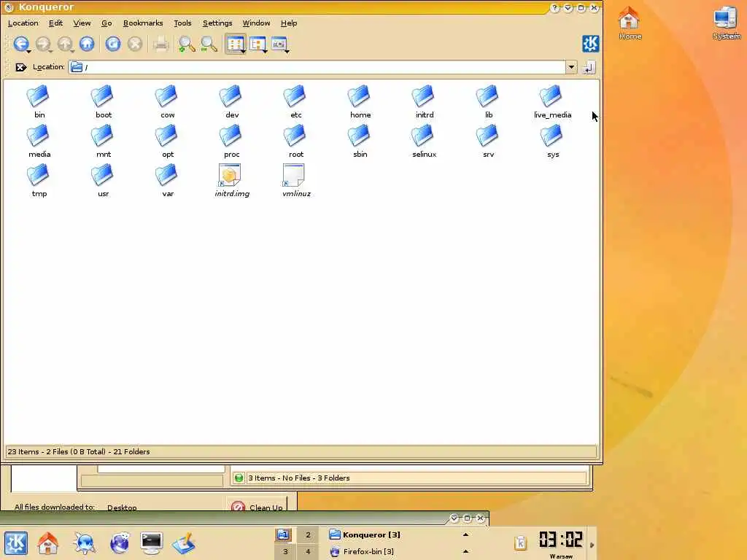
Task: Select the proc folder
Action: tap(232, 141)
